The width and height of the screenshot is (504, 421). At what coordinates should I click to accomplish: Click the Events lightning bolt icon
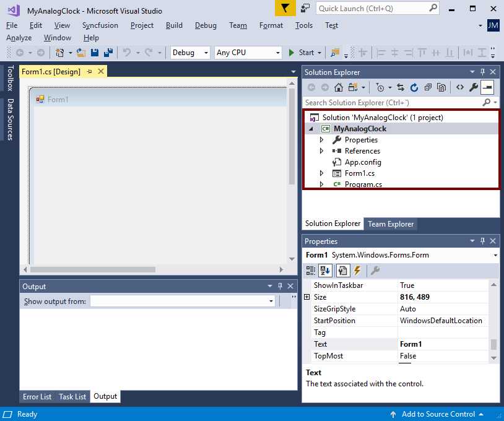(357, 271)
